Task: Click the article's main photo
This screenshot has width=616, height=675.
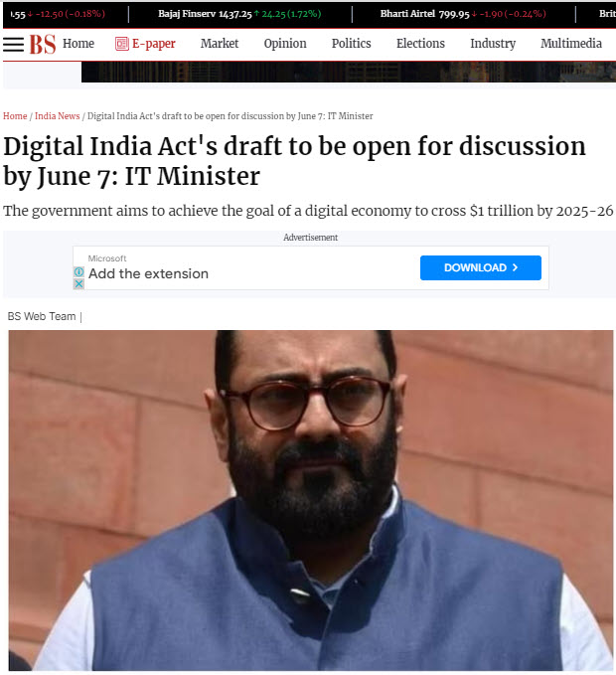Action: (x=311, y=500)
